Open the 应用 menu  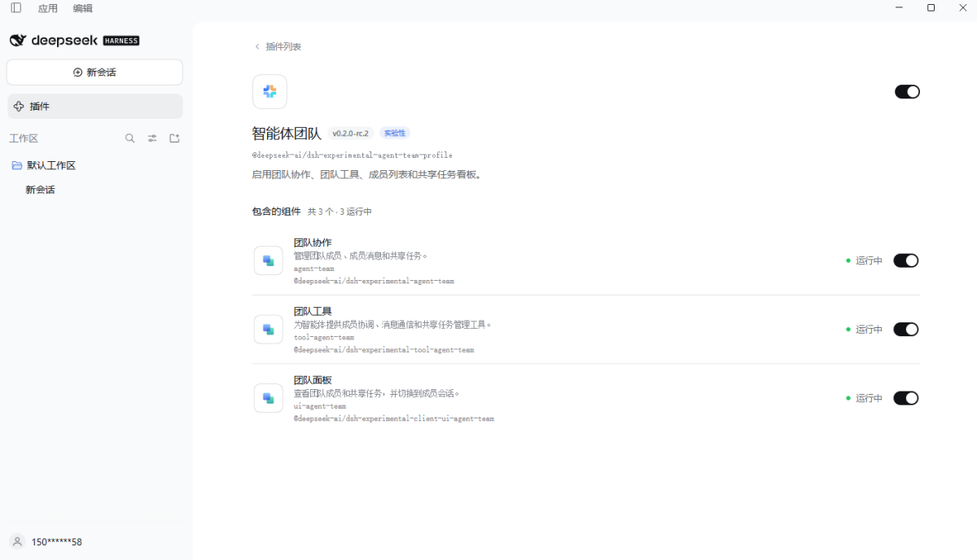point(48,8)
